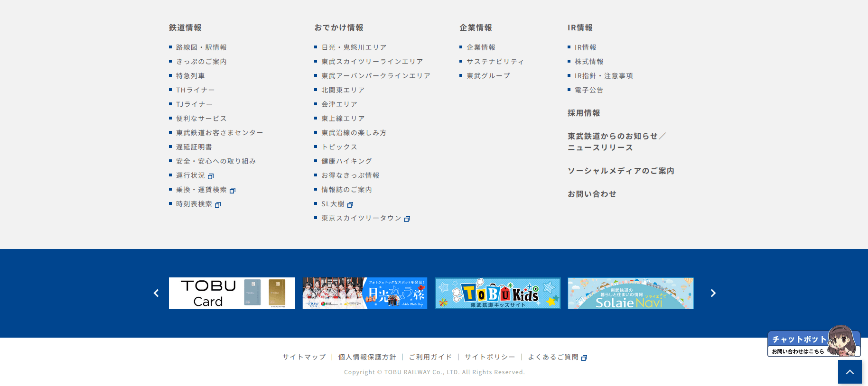This screenshot has width=868, height=386.
Task: Click external link icon beside SL大樹
Action: coord(350,205)
